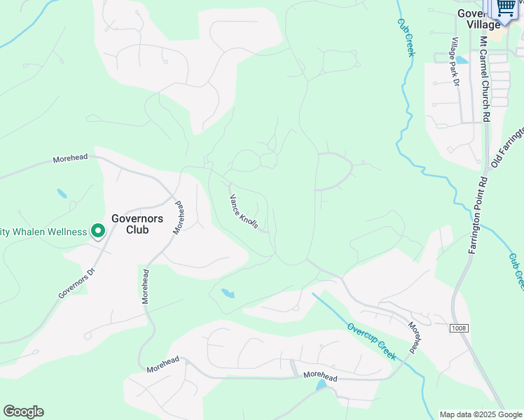Click the Farrington Point Rd label
Viewport: 524px width, 420px height.
479,216
